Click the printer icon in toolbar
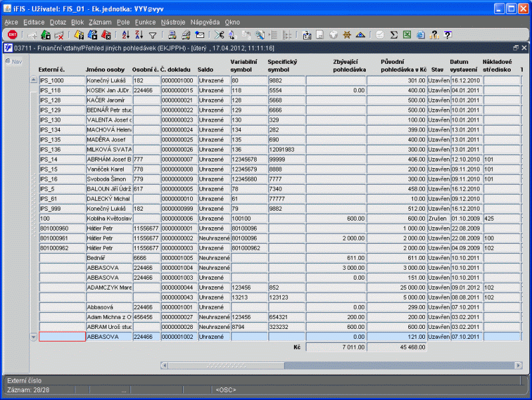 click(x=172, y=35)
